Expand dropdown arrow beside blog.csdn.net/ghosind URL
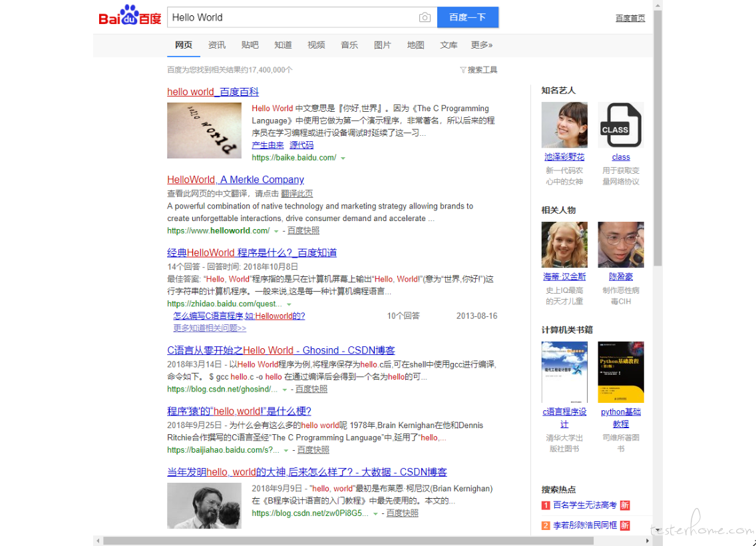 [x=284, y=390]
